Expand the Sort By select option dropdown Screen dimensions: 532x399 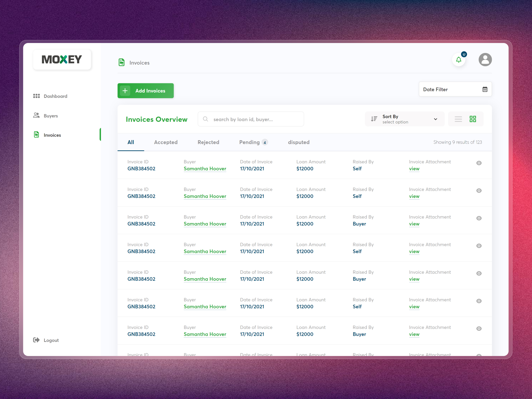point(435,119)
